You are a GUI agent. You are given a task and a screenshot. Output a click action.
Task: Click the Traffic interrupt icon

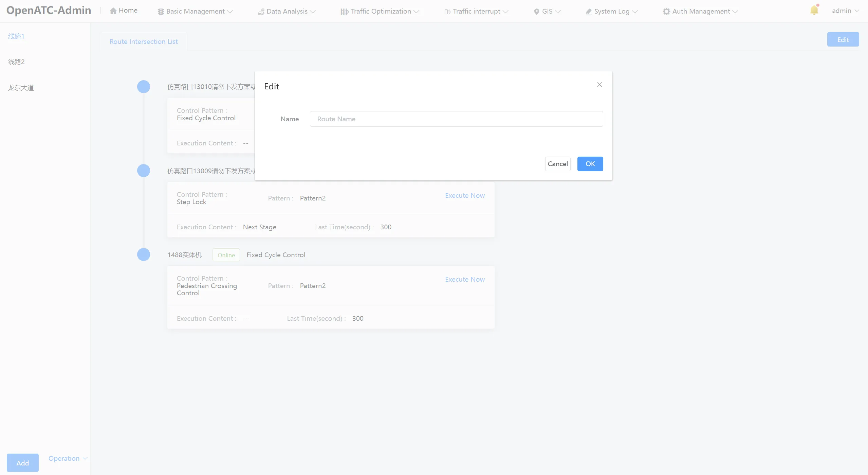[x=447, y=12]
